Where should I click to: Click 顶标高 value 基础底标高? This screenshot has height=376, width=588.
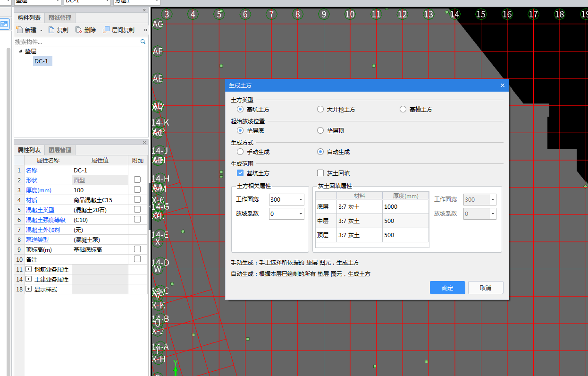coord(100,249)
